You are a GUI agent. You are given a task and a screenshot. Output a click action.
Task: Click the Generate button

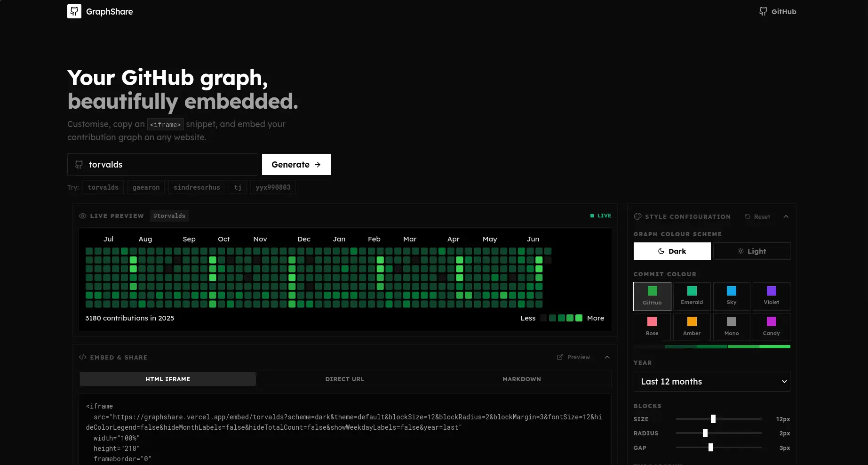click(296, 164)
